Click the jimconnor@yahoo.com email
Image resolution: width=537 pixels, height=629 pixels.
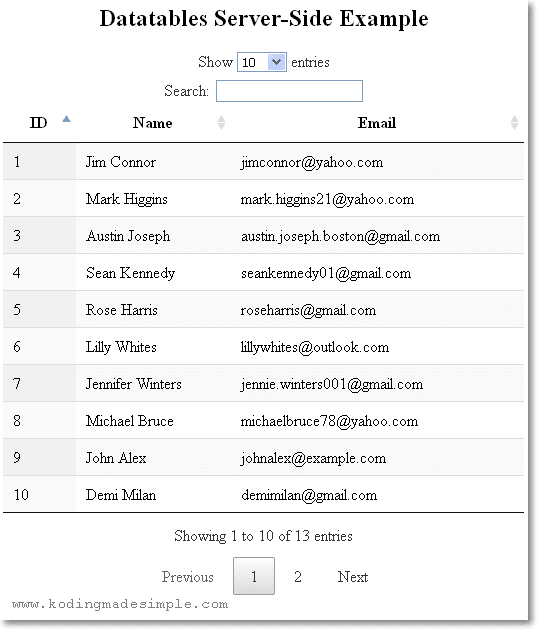click(312, 162)
